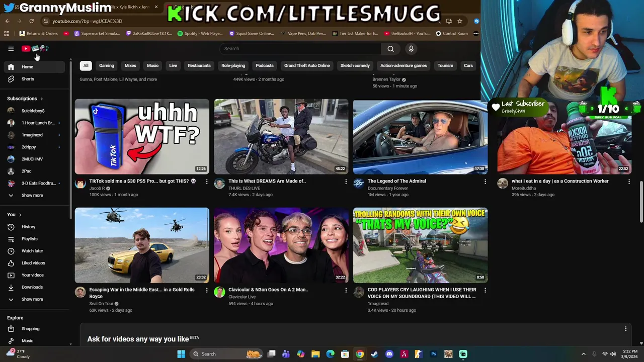Click the browser address bar URL
Viewport: 644px width, 362px height.
pyautogui.click(x=88, y=21)
